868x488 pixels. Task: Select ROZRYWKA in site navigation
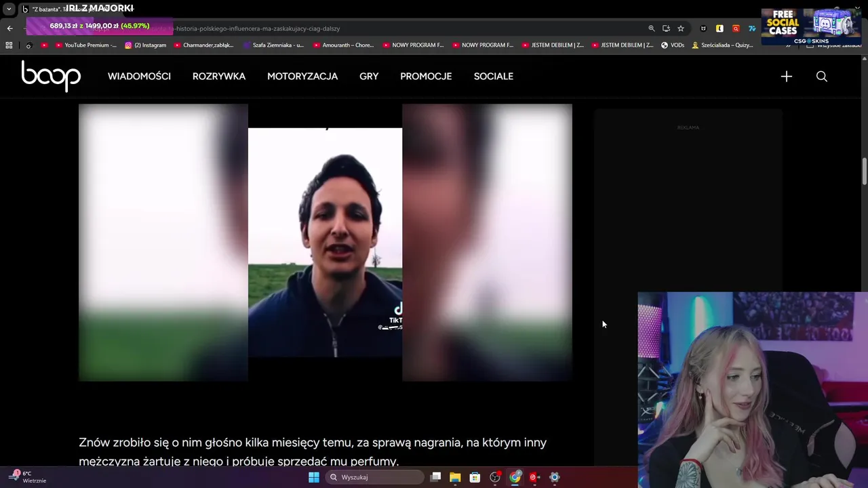219,77
